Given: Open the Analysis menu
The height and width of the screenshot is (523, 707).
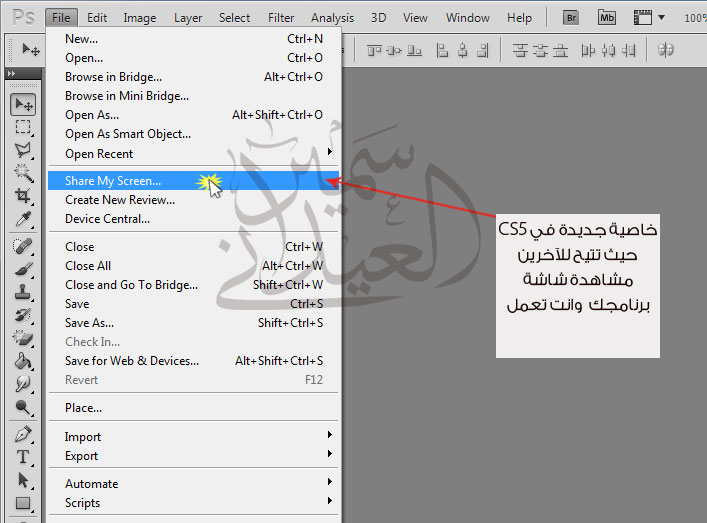Looking at the screenshot, I should click(332, 18).
